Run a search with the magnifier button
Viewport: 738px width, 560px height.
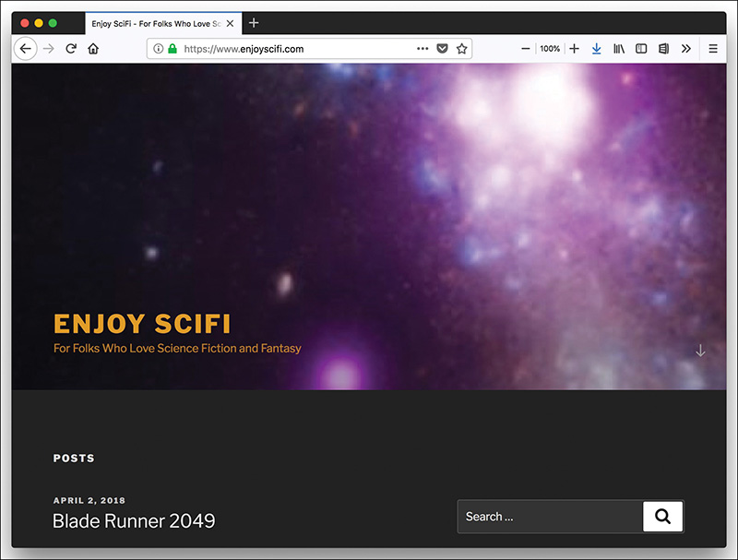click(x=662, y=517)
